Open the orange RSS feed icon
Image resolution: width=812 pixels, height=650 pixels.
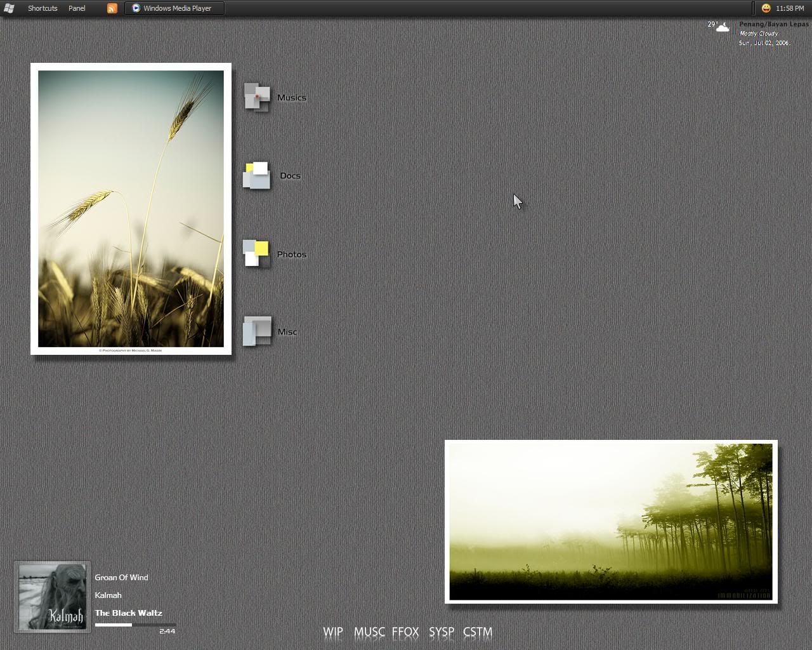pyautogui.click(x=112, y=8)
